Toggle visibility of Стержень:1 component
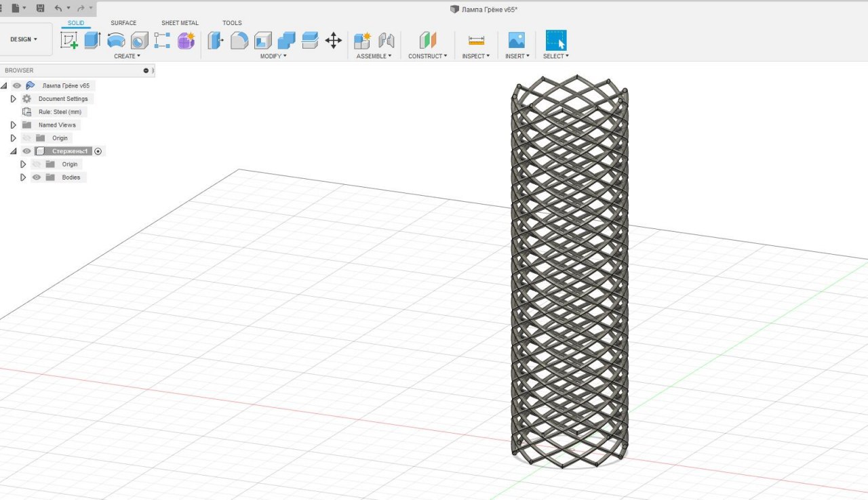Screen dimensions: 868x500 coord(26,151)
